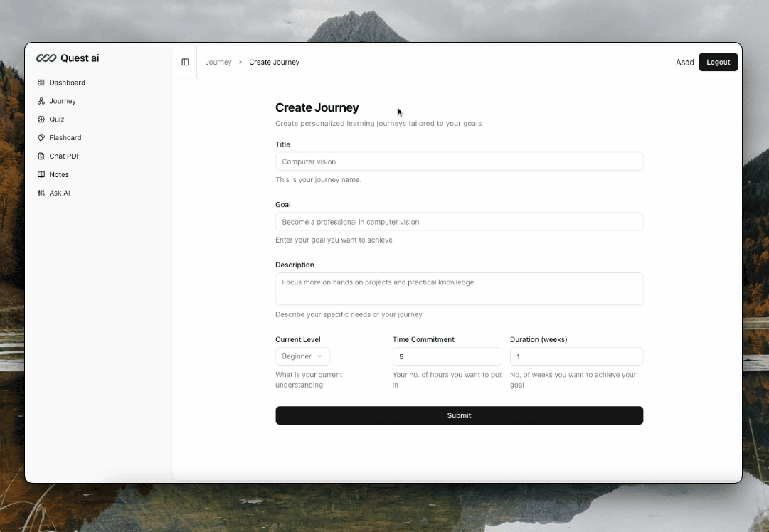Open the Ask AI feature
This screenshot has width=769, height=532.
coord(58,193)
